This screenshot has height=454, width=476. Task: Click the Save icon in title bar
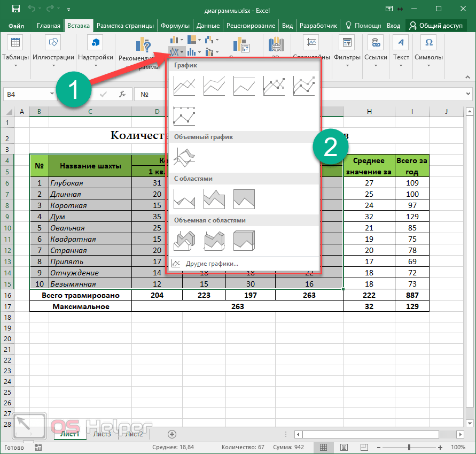(x=15, y=9)
